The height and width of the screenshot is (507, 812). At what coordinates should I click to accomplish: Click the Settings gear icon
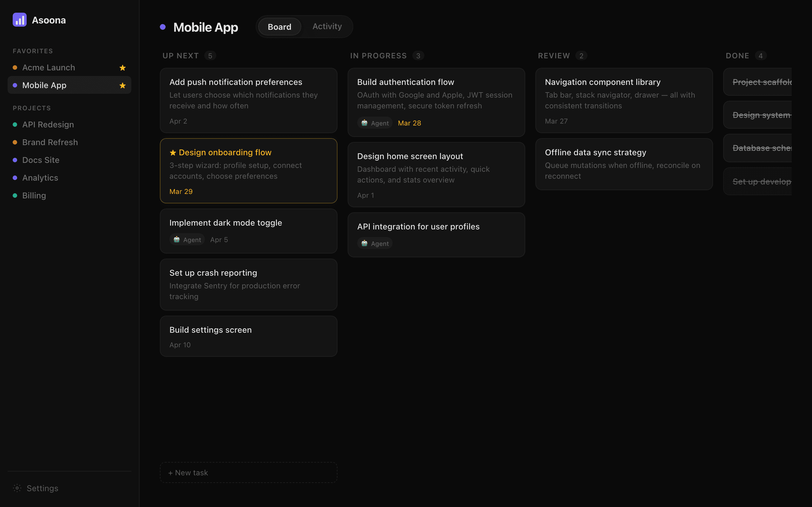[x=17, y=488]
